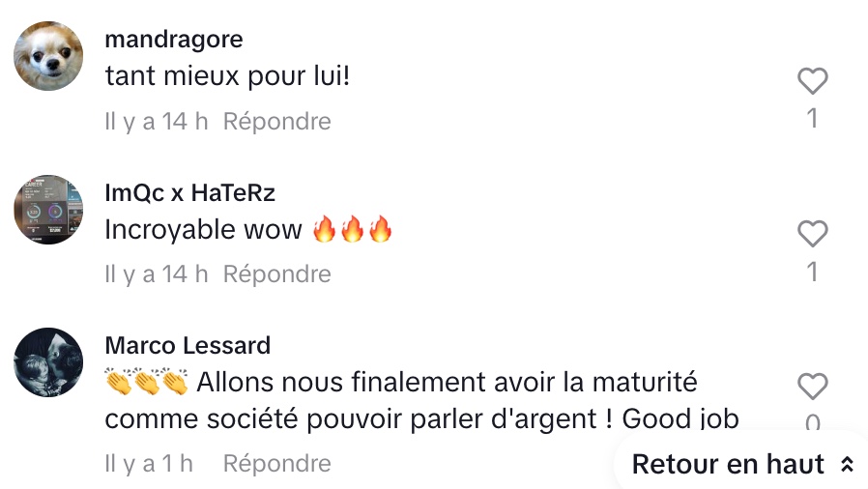Open the ImQc x HaTeRz username
868x489 pixels.
[189, 192]
